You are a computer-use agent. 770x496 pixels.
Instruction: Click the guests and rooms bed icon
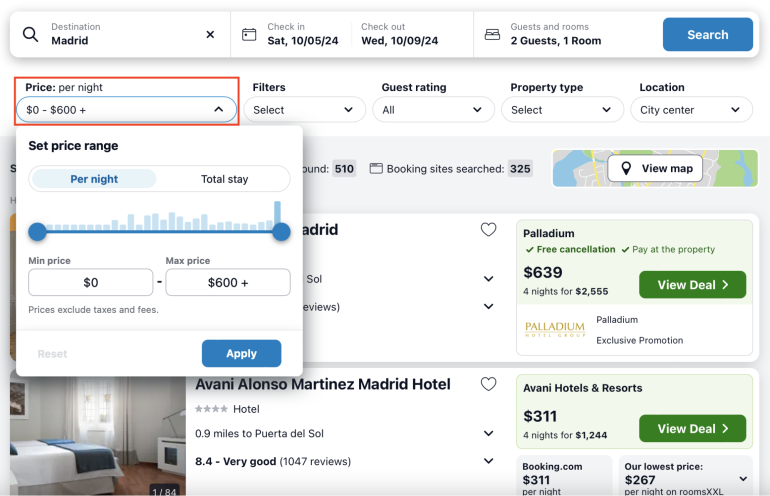492,34
